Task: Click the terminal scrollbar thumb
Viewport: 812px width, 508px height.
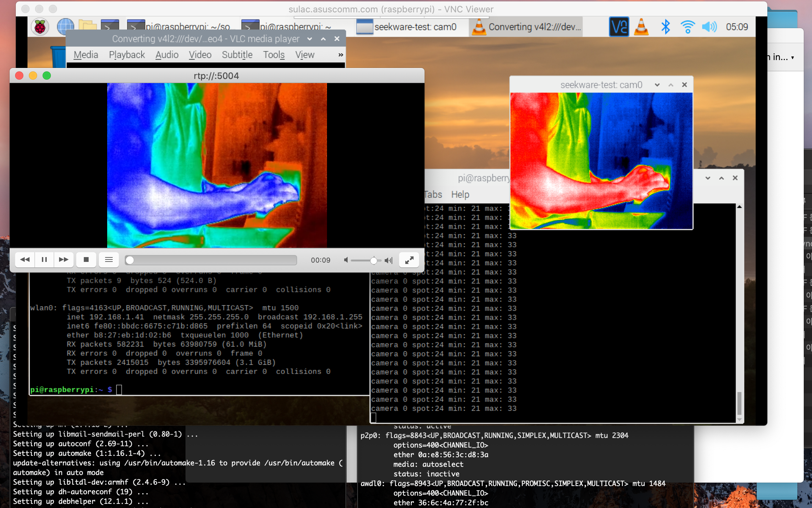Action: coord(739,403)
